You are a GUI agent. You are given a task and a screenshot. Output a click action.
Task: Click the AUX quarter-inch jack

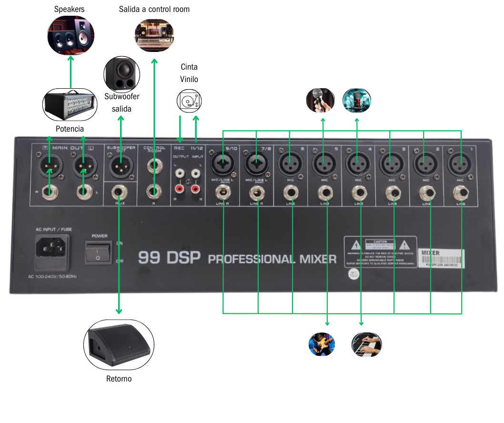(119, 193)
